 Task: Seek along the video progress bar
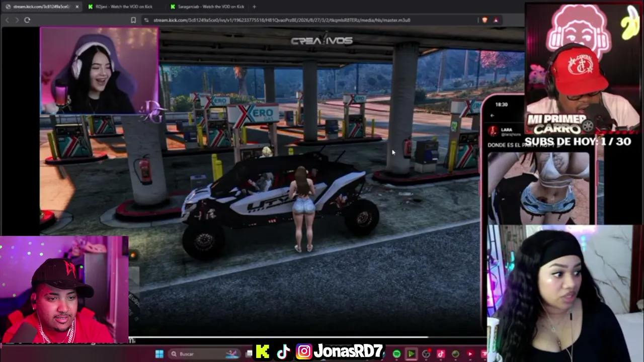pyautogui.click(x=307, y=337)
